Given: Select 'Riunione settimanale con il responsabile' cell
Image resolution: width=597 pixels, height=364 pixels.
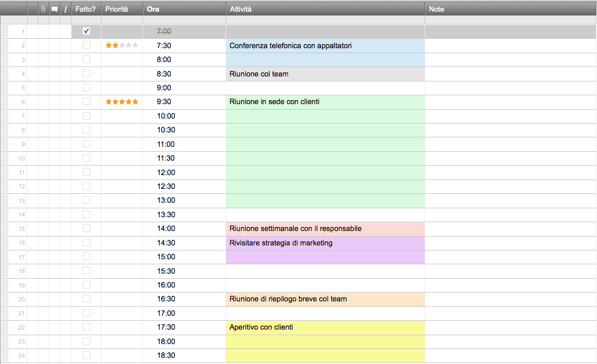Looking at the screenshot, I should (x=325, y=229).
